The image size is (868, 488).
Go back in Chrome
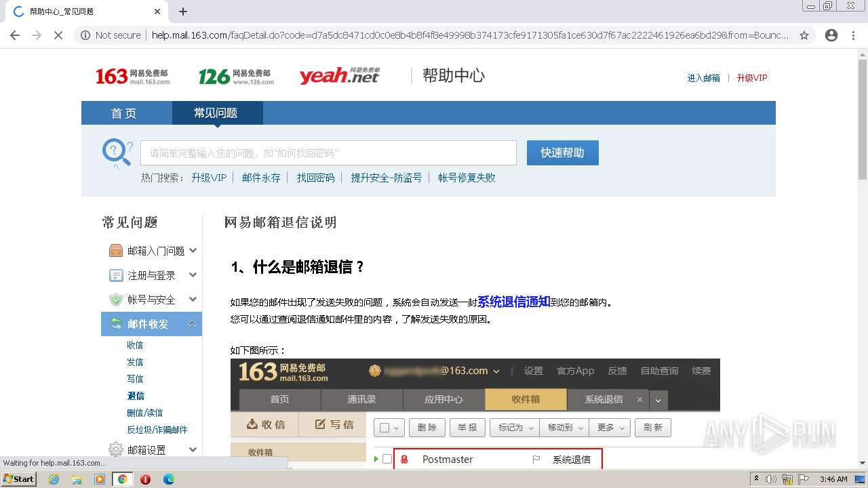pyautogui.click(x=15, y=35)
